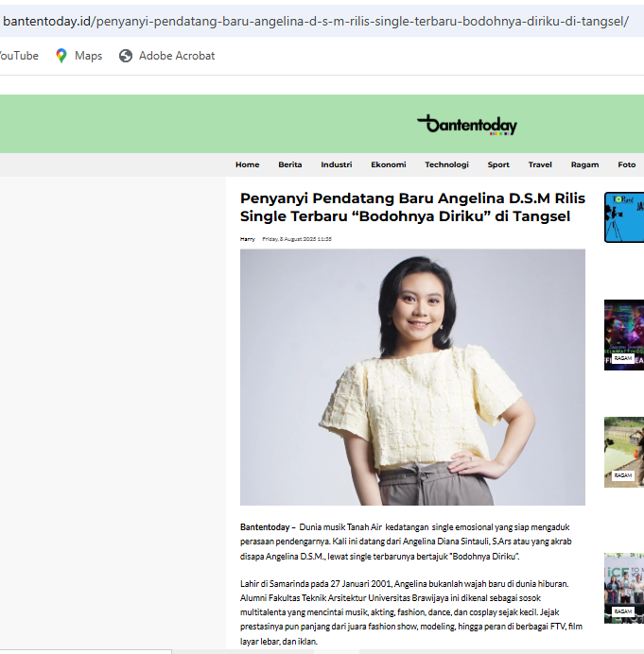Image resolution: width=644 pixels, height=654 pixels.
Task: Open the YouTube bookmark
Action: coord(17,56)
